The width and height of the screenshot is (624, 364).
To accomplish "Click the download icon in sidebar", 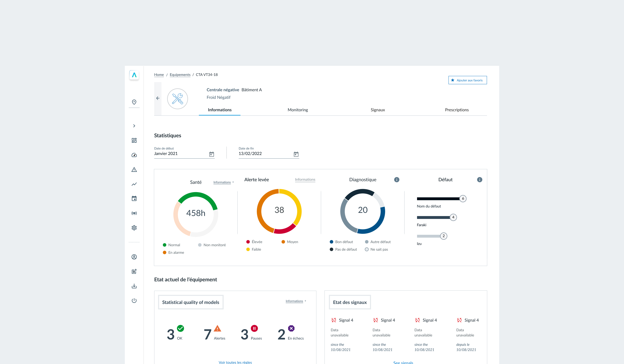I will [x=134, y=286].
